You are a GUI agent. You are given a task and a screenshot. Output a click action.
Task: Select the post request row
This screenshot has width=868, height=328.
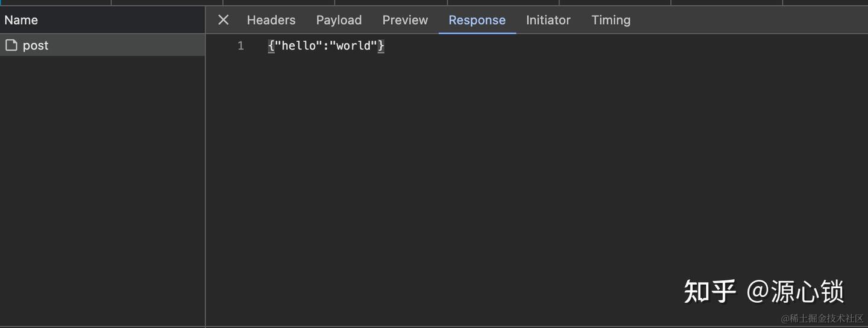point(102,45)
